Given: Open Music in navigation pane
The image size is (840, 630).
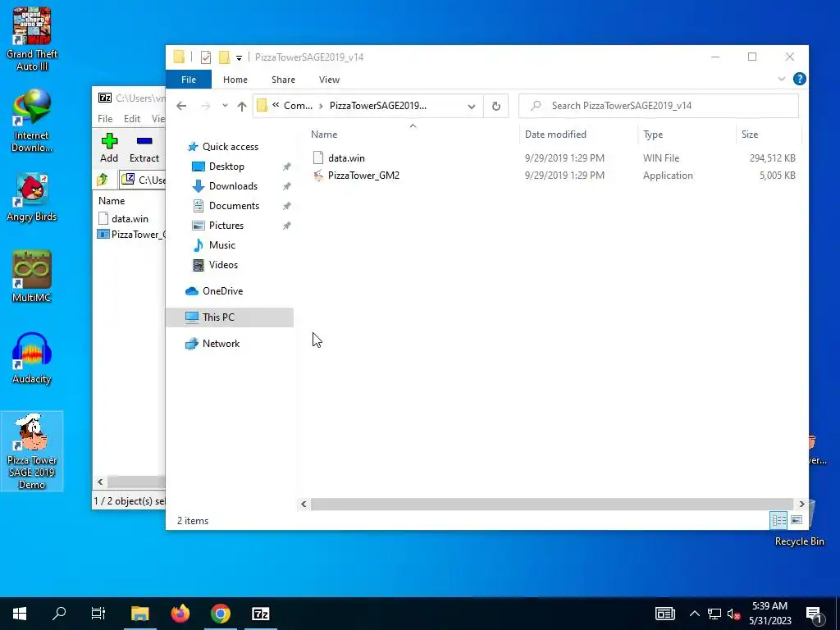Looking at the screenshot, I should pos(221,245).
